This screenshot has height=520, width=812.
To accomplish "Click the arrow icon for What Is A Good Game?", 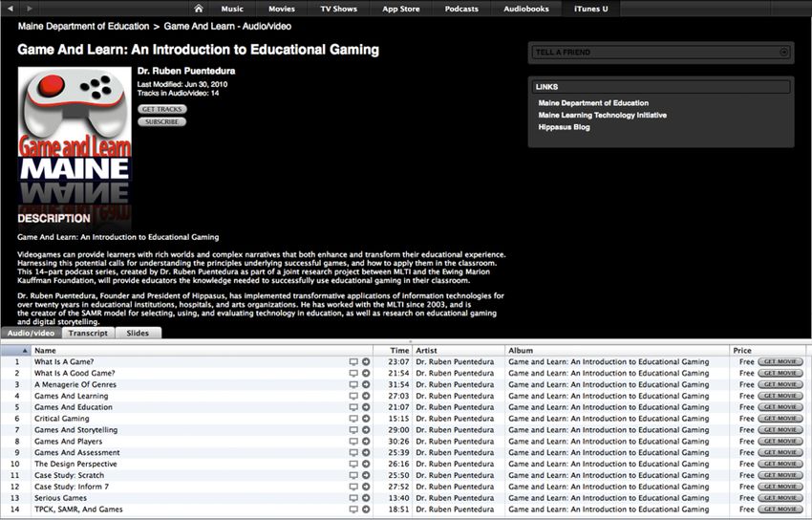I will tap(366, 373).
